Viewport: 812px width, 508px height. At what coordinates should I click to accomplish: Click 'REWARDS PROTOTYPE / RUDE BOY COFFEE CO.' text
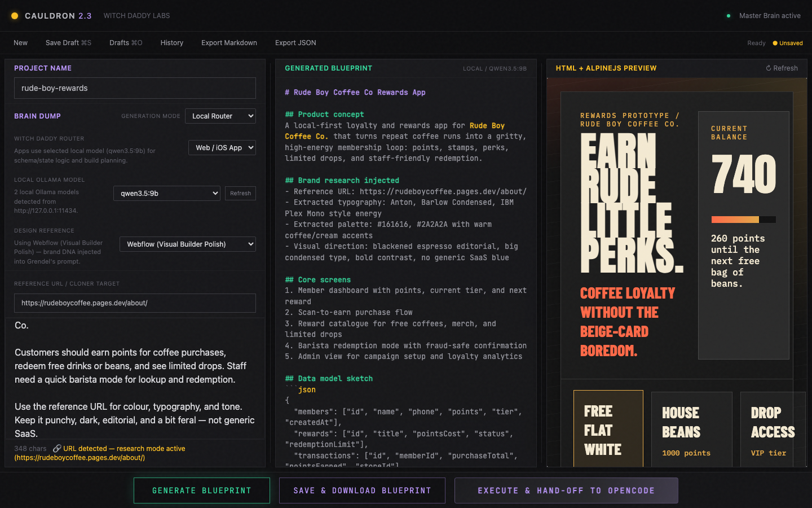tap(630, 120)
